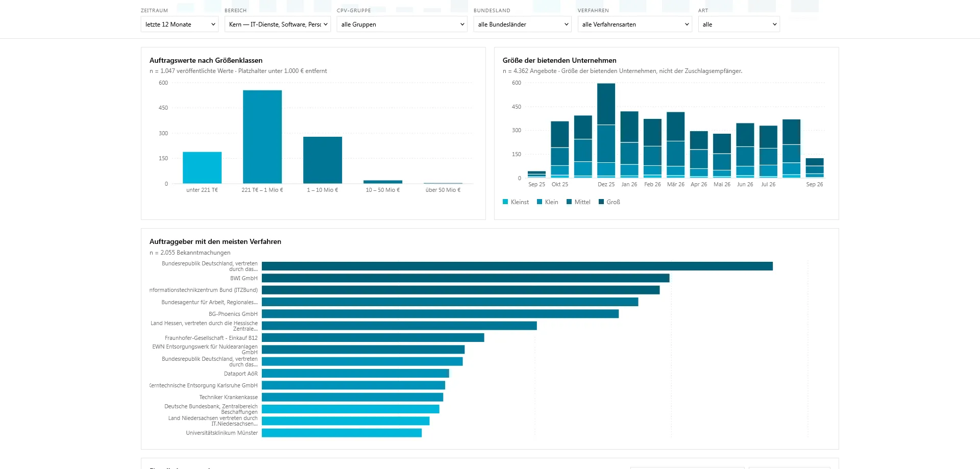
Task: Open the Zeitraum dropdown showing letzte 12 Monate
Action: (x=180, y=24)
